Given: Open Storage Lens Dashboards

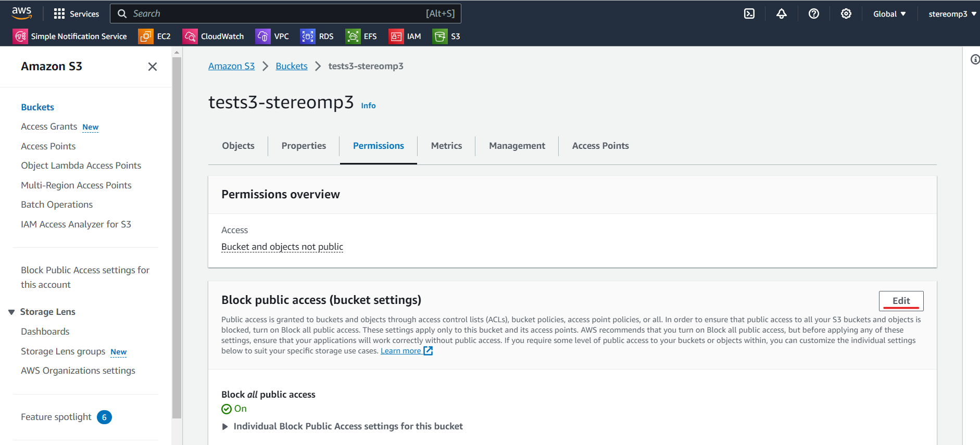Looking at the screenshot, I should point(45,332).
